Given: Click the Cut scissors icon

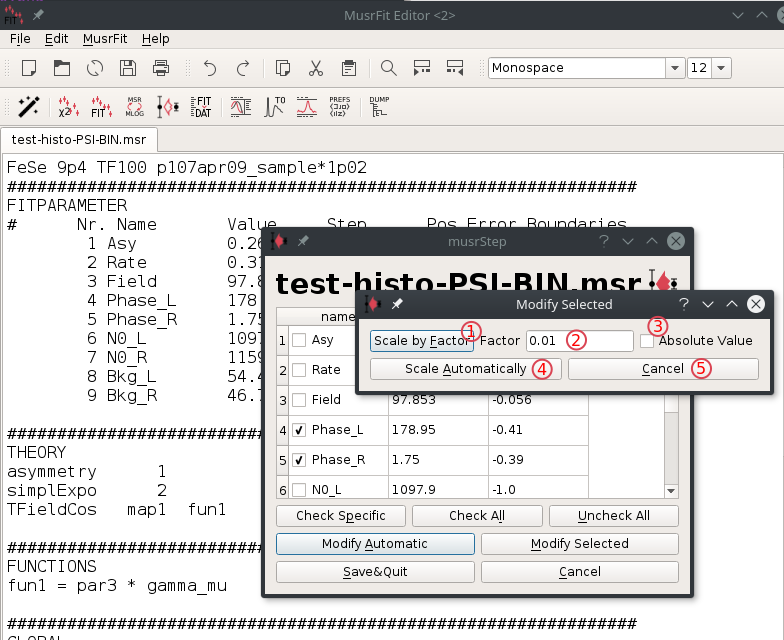Looking at the screenshot, I should (x=315, y=68).
